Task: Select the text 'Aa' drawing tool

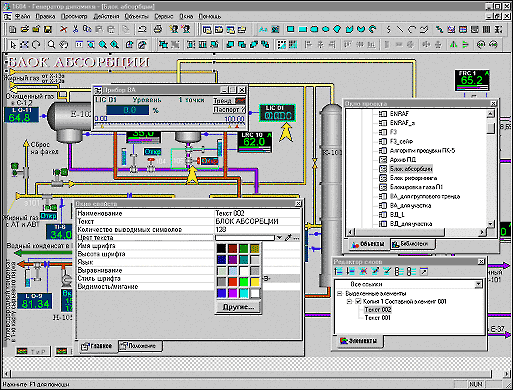Action: pyautogui.click(x=263, y=29)
